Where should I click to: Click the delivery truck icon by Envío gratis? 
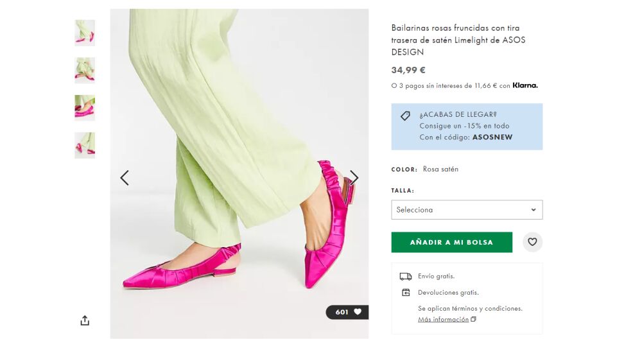pos(406,277)
